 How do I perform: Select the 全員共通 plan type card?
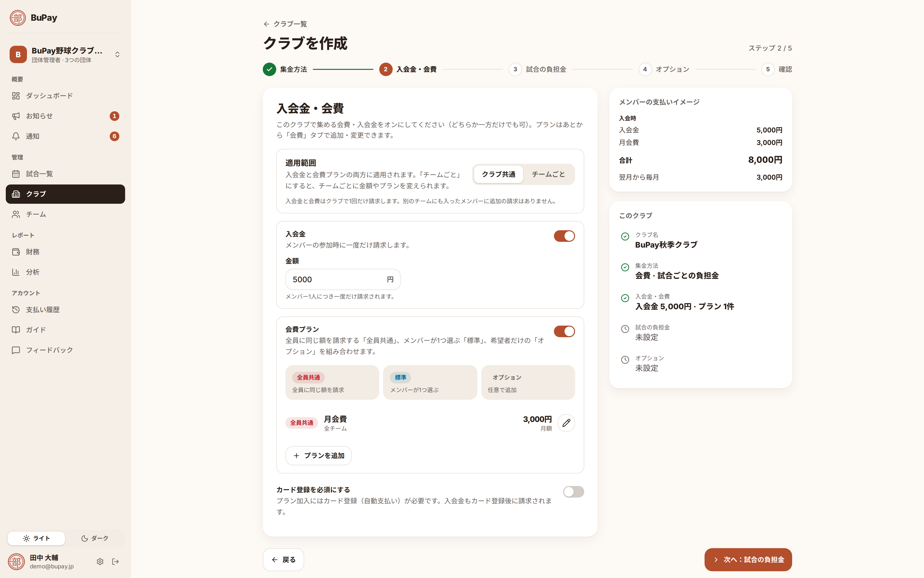[332, 383]
